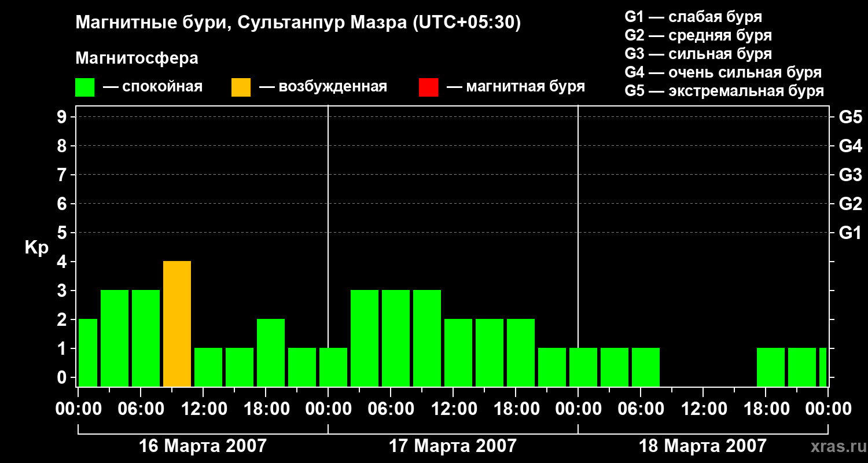Viewport: 868px width, 463px height.
Task: Click the 18:00 time label for 16 Марта
Action: tap(266, 409)
